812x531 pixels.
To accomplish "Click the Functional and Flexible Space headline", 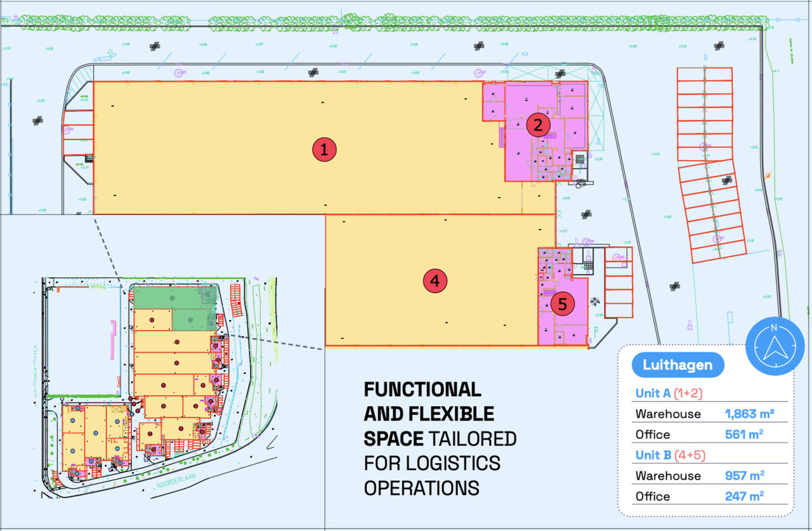I will (429, 413).
